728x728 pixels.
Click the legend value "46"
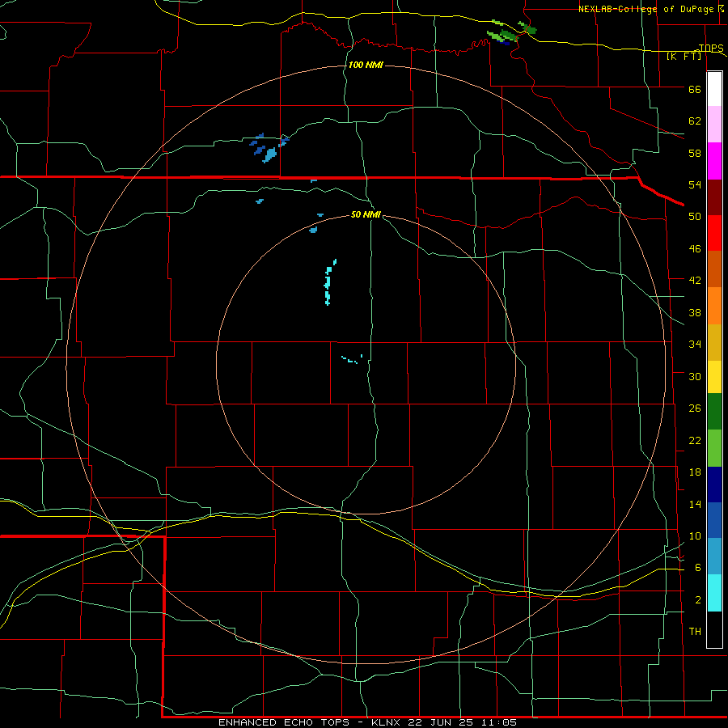(x=695, y=249)
